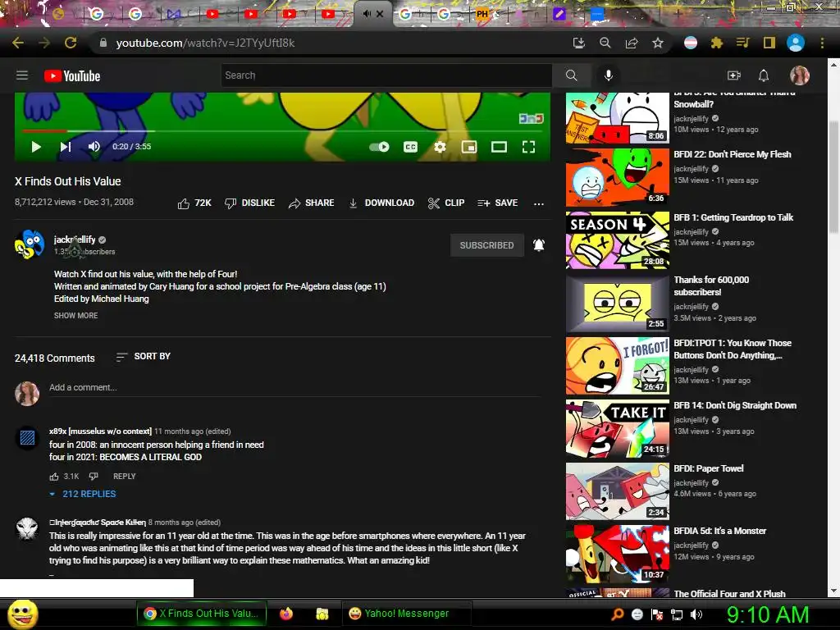Click the YouTube Search box
The width and height of the screenshot is (840, 630).
pos(386,75)
